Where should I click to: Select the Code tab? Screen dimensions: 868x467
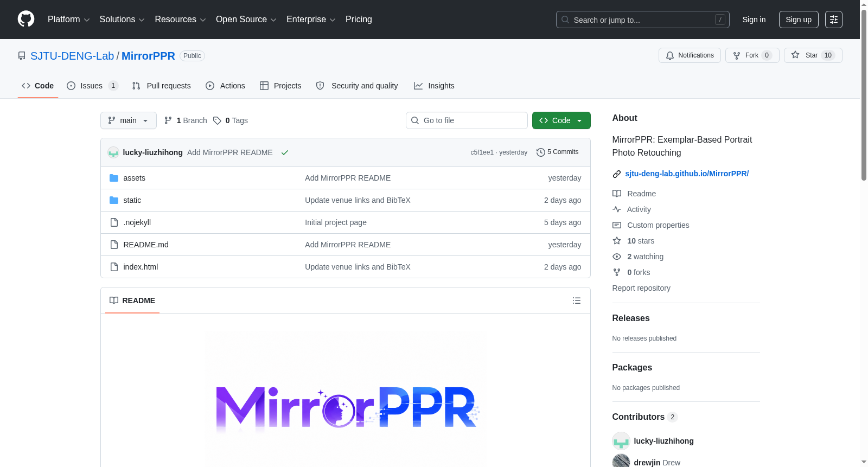[37, 86]
